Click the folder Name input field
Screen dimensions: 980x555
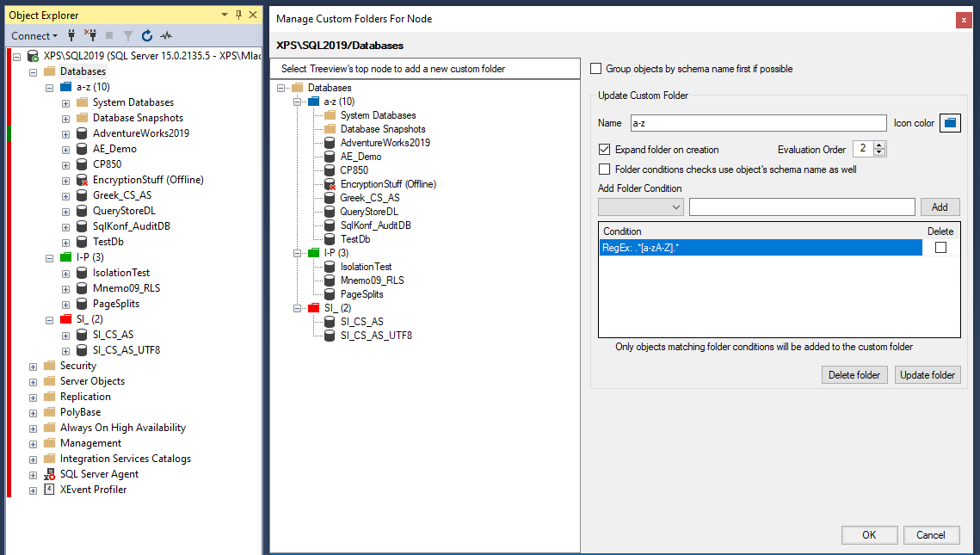[x=759, y=123]
